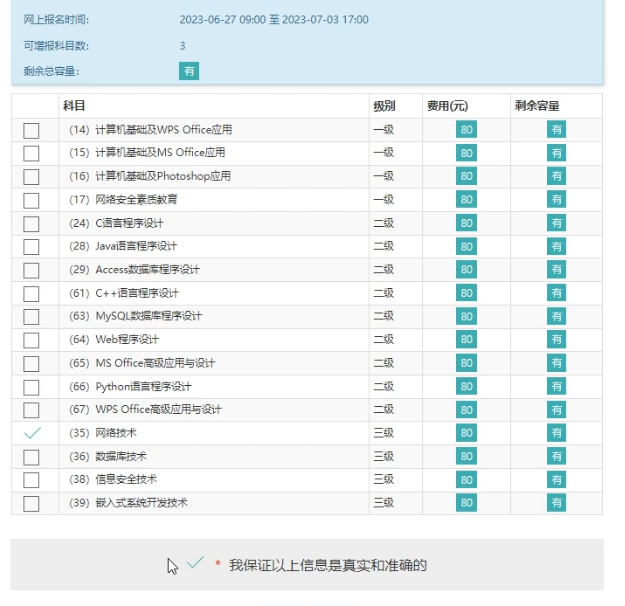Click the text 我保证以上信息是真实和准确的
The image size is (625, 606).
click(328, 565)
